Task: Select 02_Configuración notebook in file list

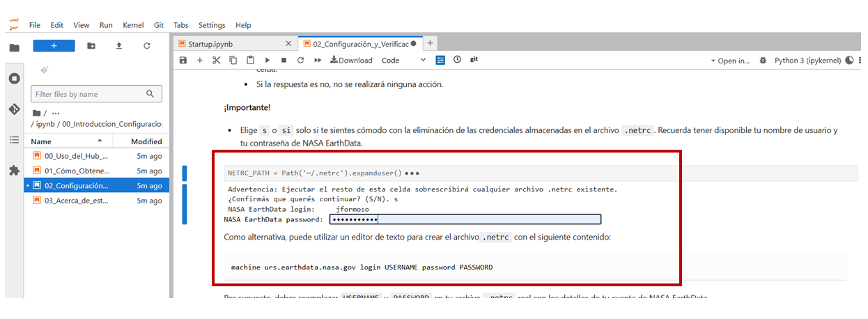Action: [96, 186]
